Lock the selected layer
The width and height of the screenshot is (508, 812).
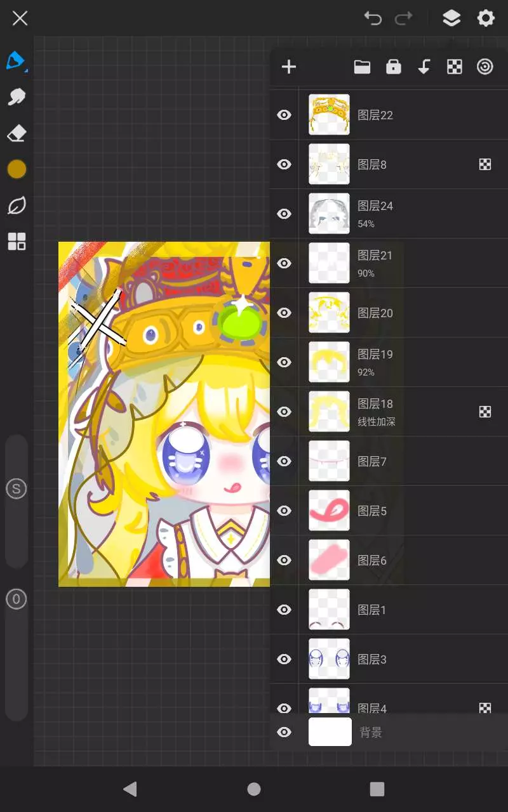pyautogui.click(x=394, y=67)
